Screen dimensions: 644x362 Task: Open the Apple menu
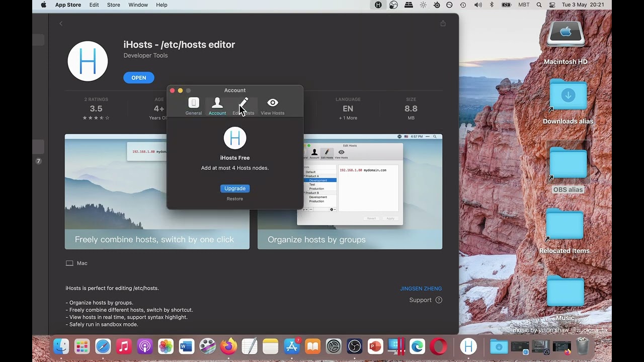click(x=43, y=5)
